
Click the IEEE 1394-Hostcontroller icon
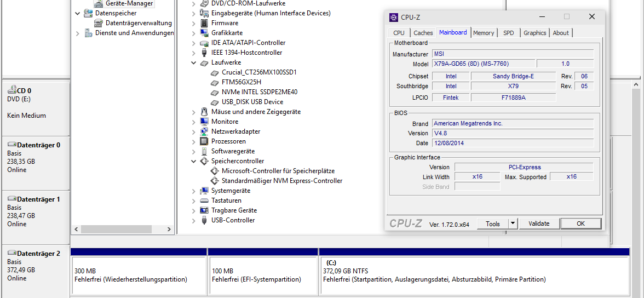(204, 53)
